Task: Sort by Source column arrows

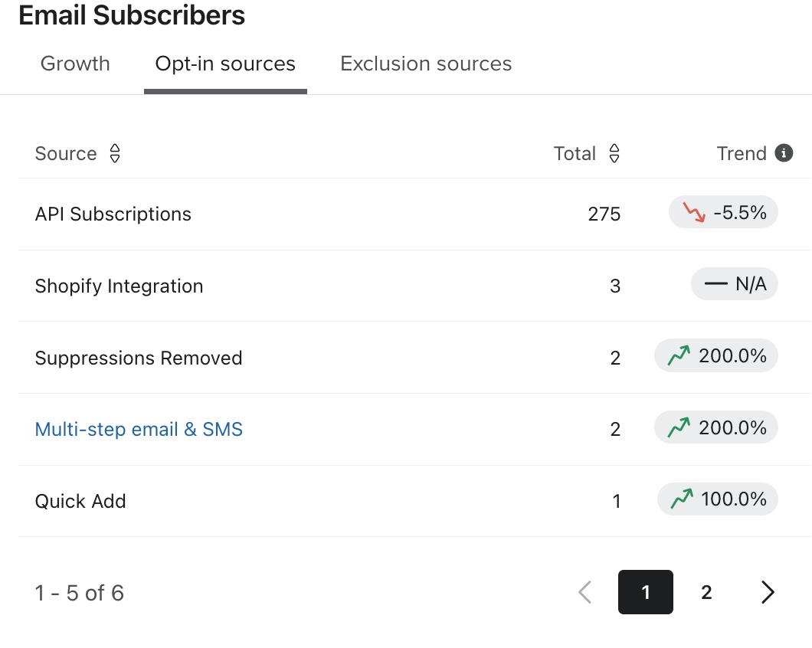Action: (x=115, y=154)
